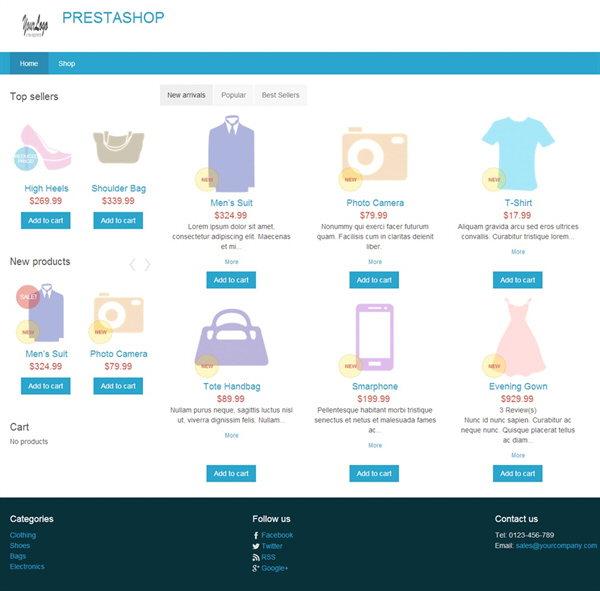Switch to the Best Sellers tab
Image resolution: width=600 pixels, height=591 pixels.
[280, 95]
